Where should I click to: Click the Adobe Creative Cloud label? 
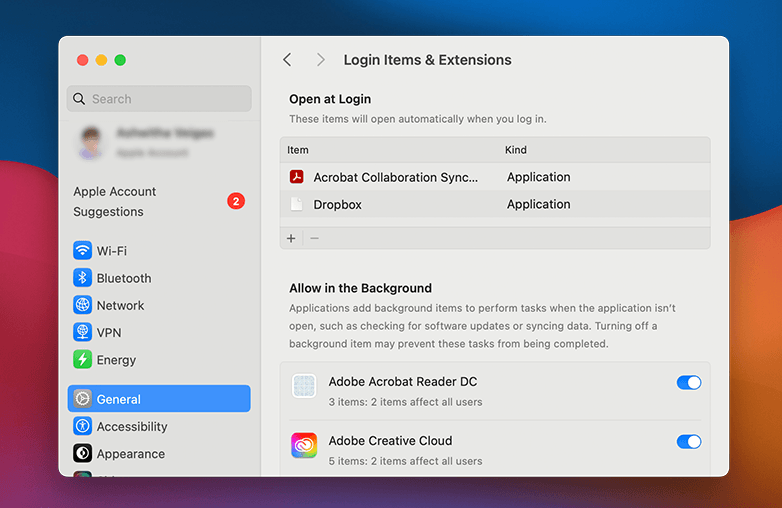coord(390,441)
